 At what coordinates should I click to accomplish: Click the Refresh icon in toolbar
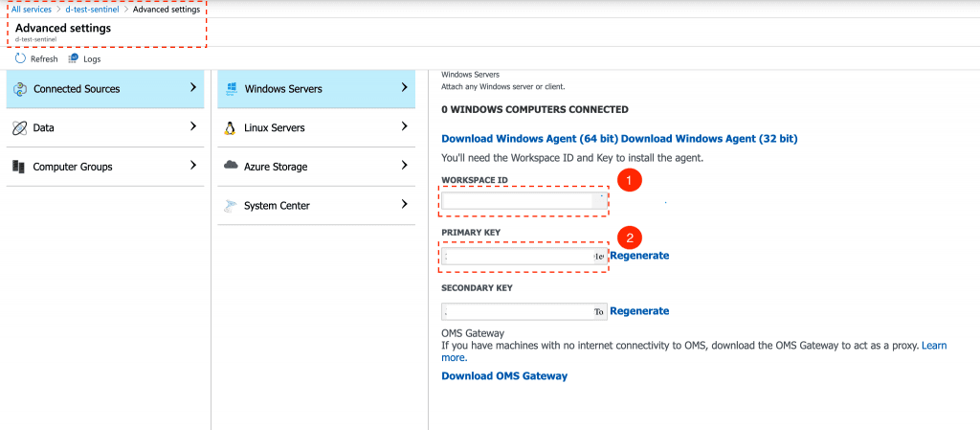(x=20, y=58)
